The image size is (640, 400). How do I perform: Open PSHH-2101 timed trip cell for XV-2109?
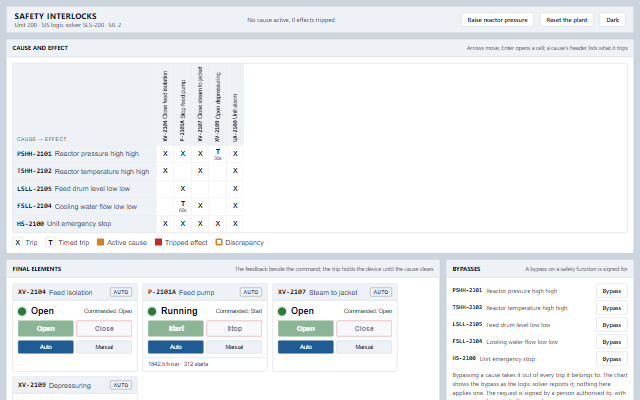coord(218,154)
